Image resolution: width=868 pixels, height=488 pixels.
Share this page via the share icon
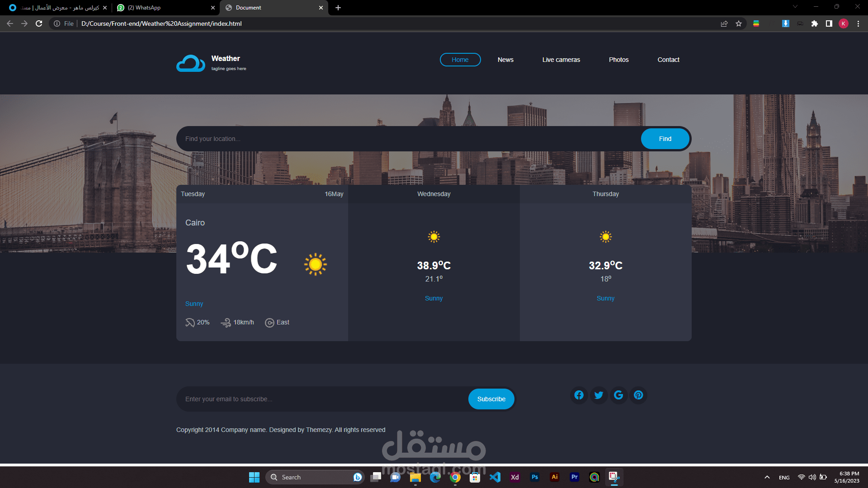[724, 23]
